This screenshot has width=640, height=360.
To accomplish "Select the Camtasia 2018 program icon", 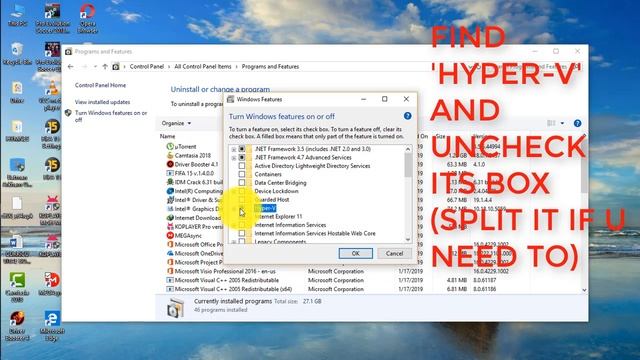I will 170,155.
